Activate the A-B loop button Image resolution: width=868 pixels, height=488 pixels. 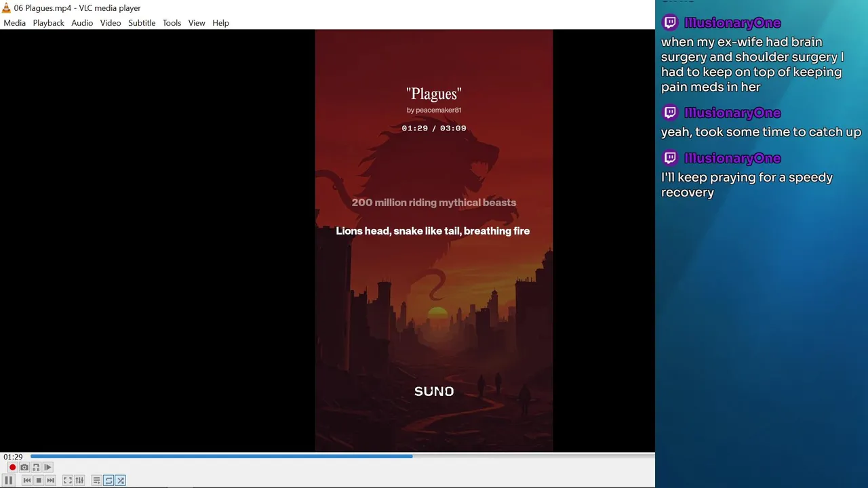[36, 467]
